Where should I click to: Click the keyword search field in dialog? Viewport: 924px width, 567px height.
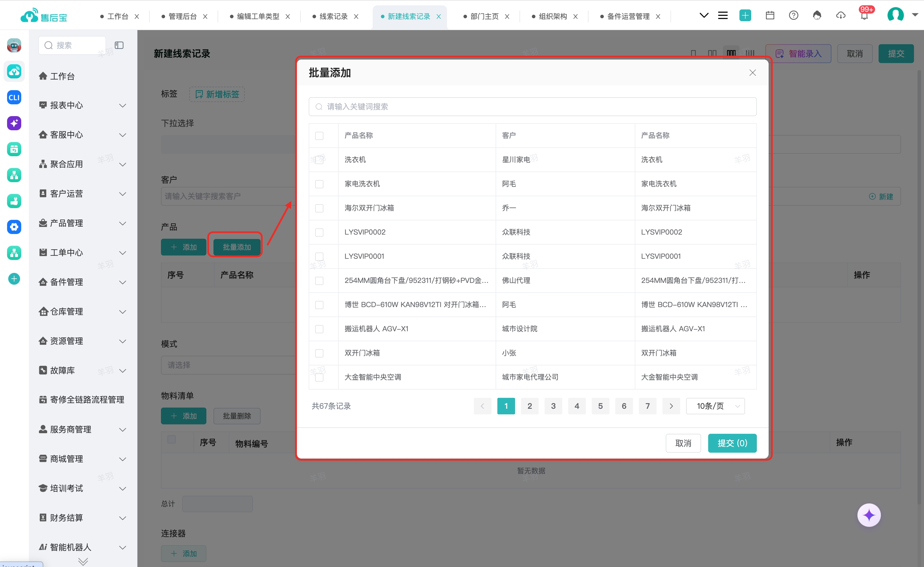(532, 107)
